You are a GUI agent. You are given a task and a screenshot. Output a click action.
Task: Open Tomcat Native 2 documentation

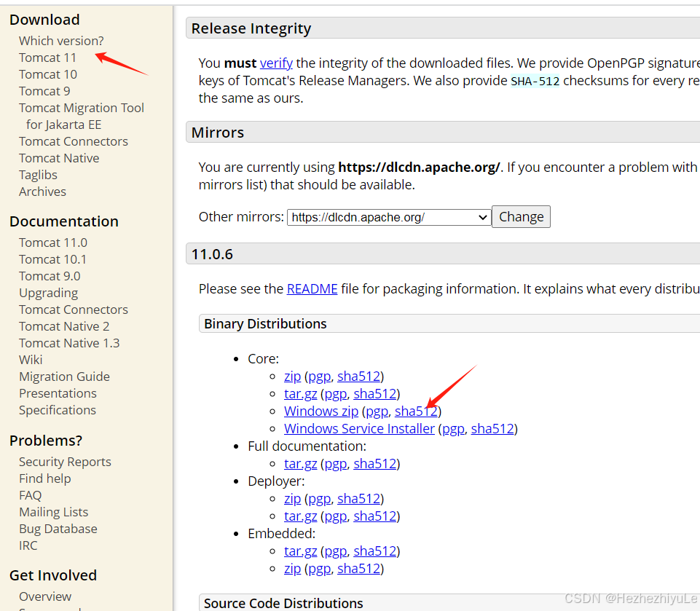[x=64, y=326]
